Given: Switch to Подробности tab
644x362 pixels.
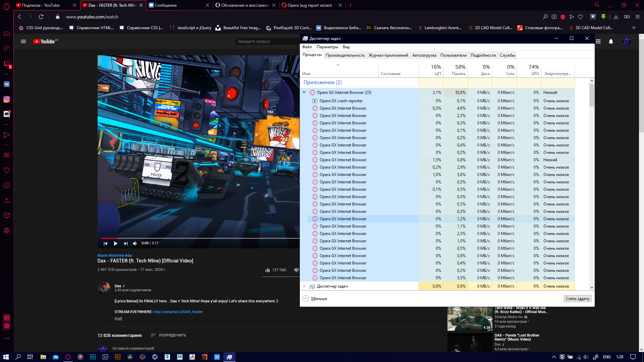Looking at the screenshot, I should [x=483, y=55].
